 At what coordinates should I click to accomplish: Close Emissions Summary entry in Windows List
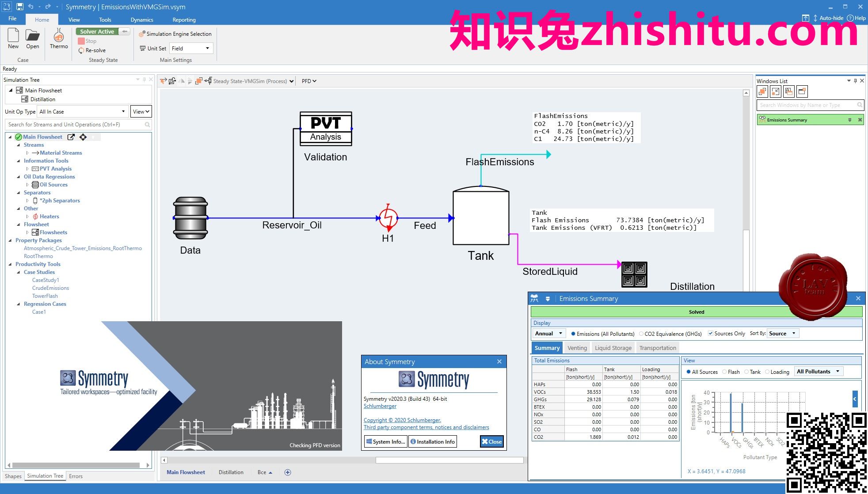point(860,120)
